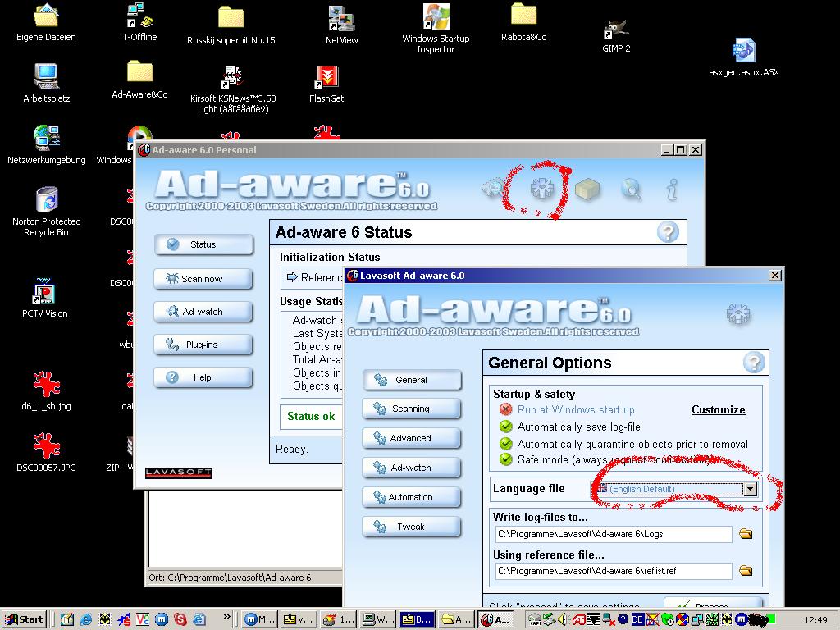Click the Status button in main window

[x=203, y=244]
